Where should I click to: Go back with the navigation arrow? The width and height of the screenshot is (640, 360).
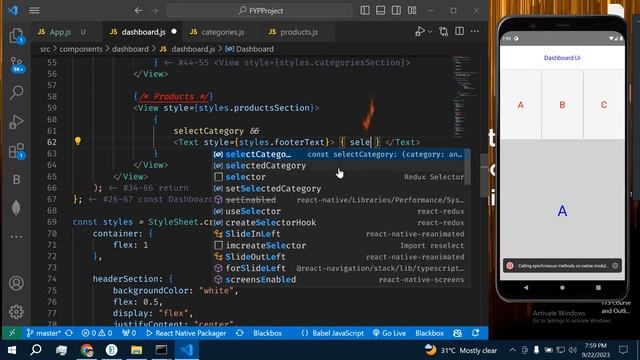139,10
